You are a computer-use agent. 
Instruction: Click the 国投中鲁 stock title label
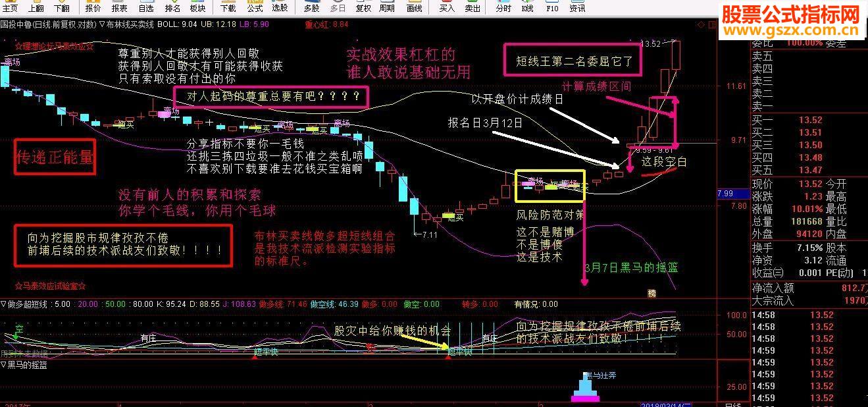coord(16,24)
